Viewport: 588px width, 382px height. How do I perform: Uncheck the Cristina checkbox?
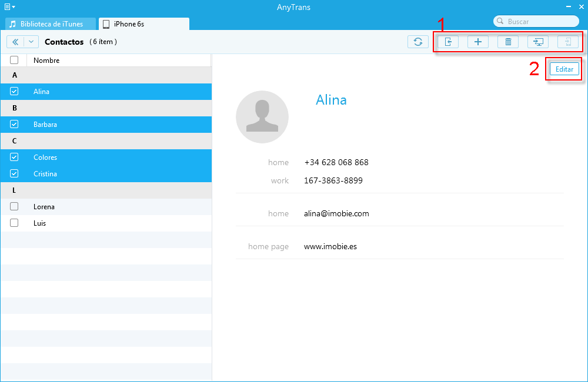coord(14,173)
